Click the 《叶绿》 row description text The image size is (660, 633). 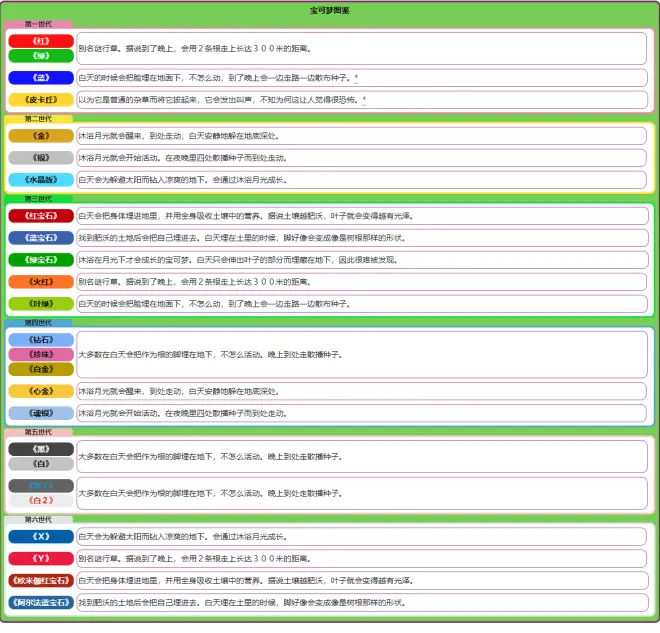[x=214, y=304]
